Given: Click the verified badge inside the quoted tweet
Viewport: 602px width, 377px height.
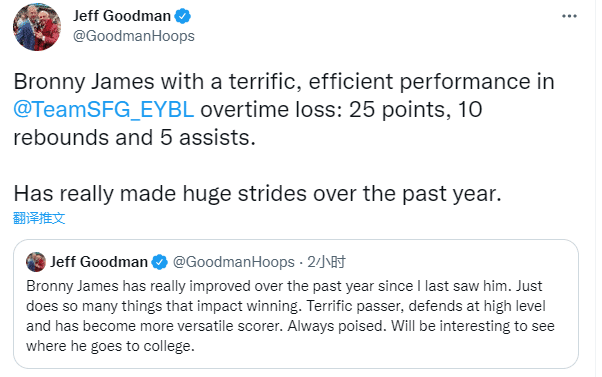Looking at the screenshot, I should tap(159, 262).
